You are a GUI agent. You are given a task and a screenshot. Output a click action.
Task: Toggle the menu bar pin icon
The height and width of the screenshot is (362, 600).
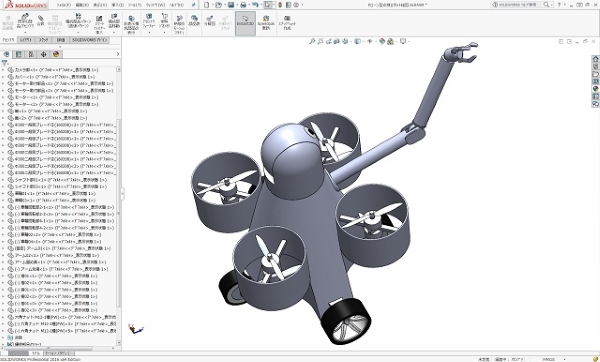coord(194,5)
